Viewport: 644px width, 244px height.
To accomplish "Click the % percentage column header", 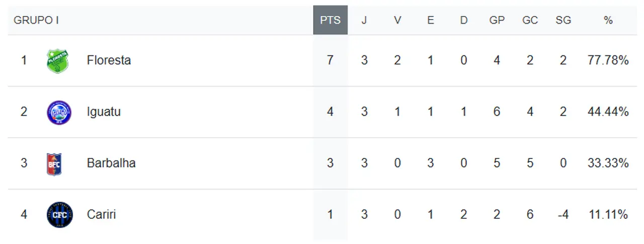I will coord(608,20).
